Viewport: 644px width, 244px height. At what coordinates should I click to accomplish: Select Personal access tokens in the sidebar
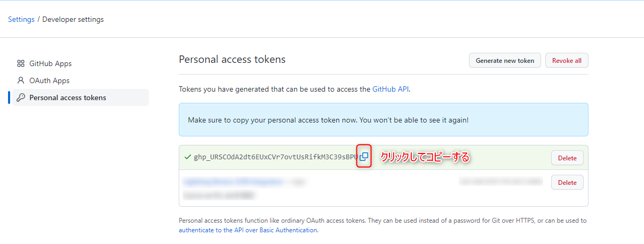coord(68,97)
